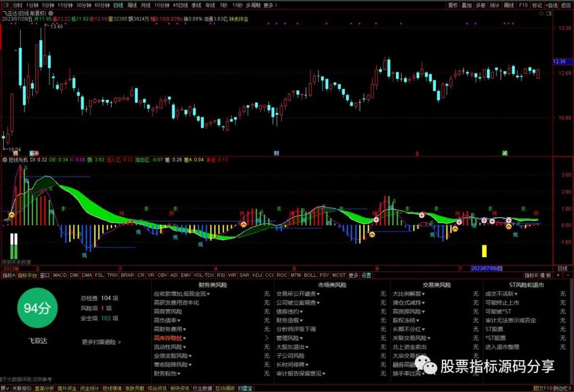This screenshot has height=392, width=574.
Task: Expand 交易所公开谴责 item
Action: click(x=298, y=294)
